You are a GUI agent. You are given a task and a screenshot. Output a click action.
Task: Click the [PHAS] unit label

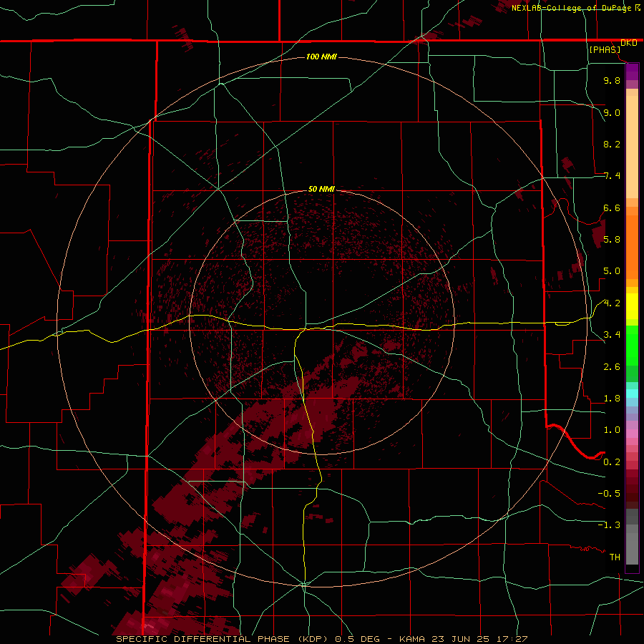tap(605, 50)
